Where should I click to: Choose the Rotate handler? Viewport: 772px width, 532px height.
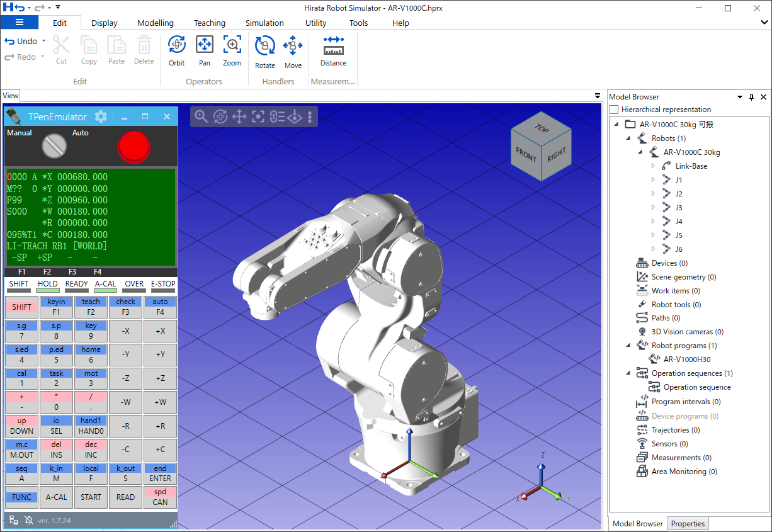pyautogui.click(x=265, y=52)
